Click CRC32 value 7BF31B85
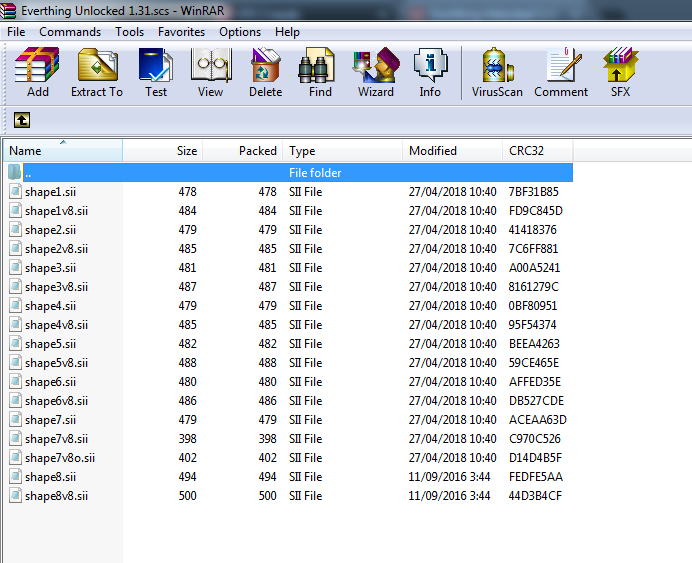The image size is (692, 563). click(x=534, y=191)
